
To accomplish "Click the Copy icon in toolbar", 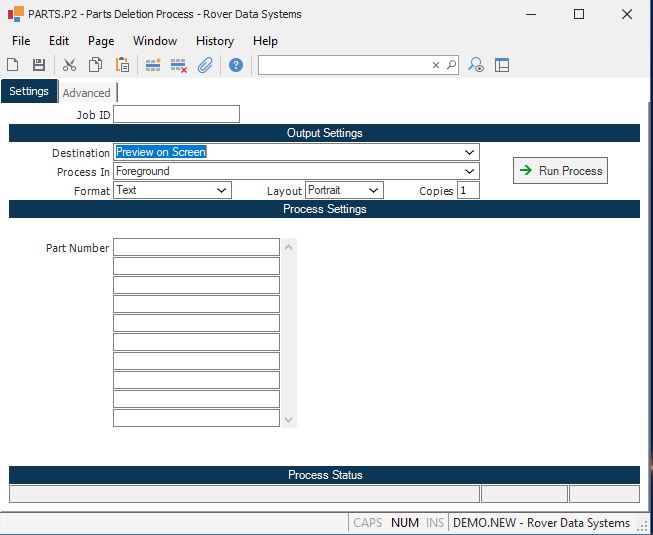I will click(95, 65).
